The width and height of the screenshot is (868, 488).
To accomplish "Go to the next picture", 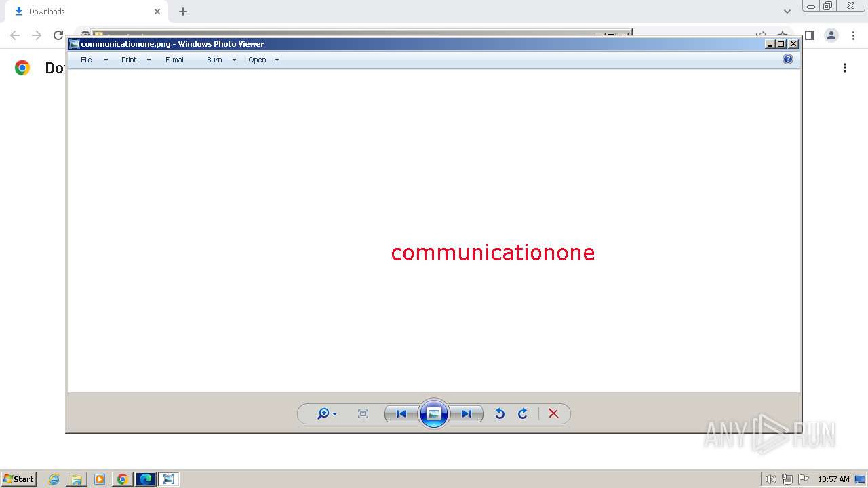I will tap(467, 413).
